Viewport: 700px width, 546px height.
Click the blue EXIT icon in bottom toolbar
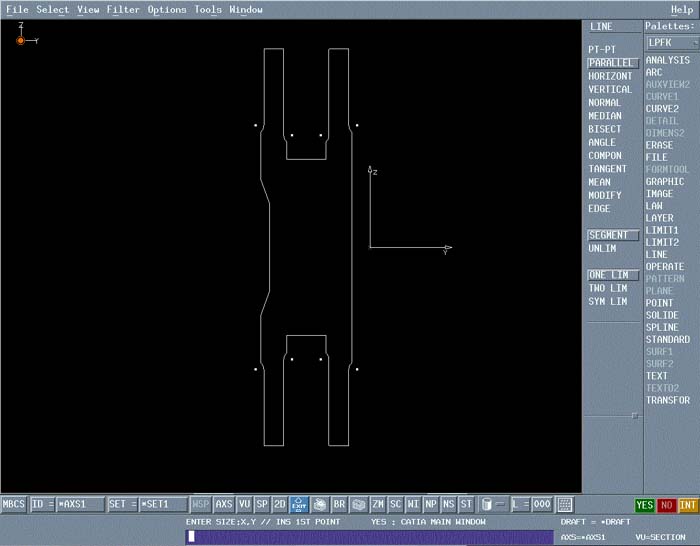pyautogui.click(x=299, y=505)
